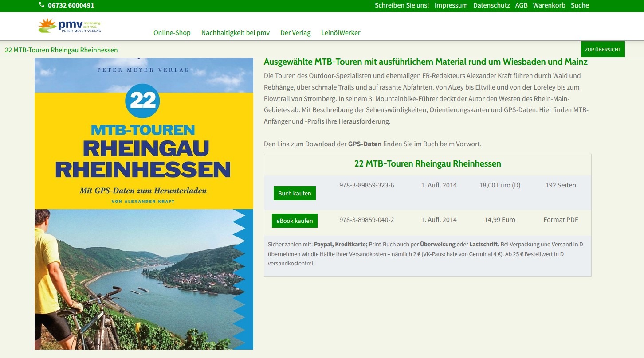
Task: Open the Online-Shop menu item
Action: (x=172, y=33)
